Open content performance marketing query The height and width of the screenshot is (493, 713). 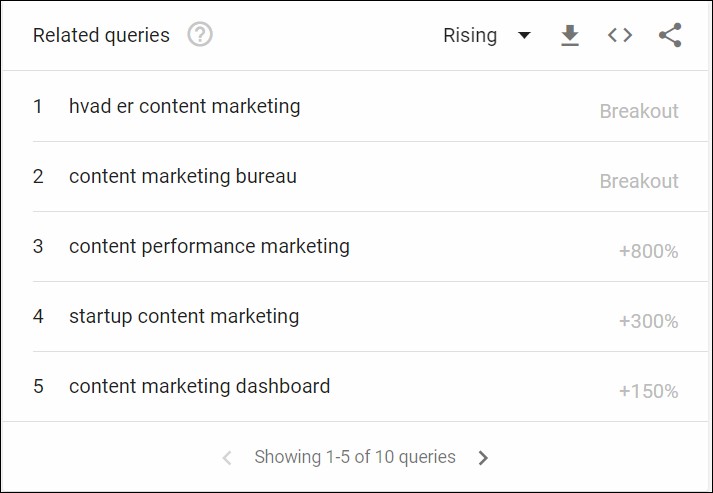pyautogui.click(x=209, y=246)
